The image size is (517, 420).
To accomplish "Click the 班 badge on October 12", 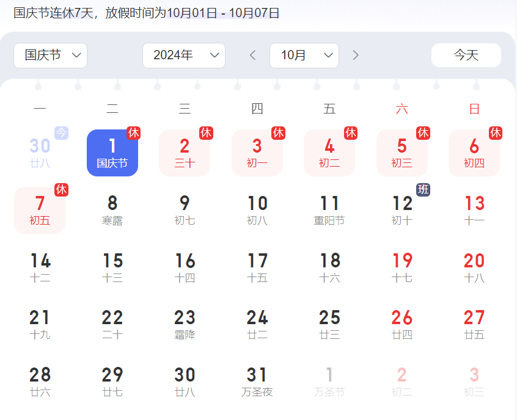I will [x=424, y=190].
